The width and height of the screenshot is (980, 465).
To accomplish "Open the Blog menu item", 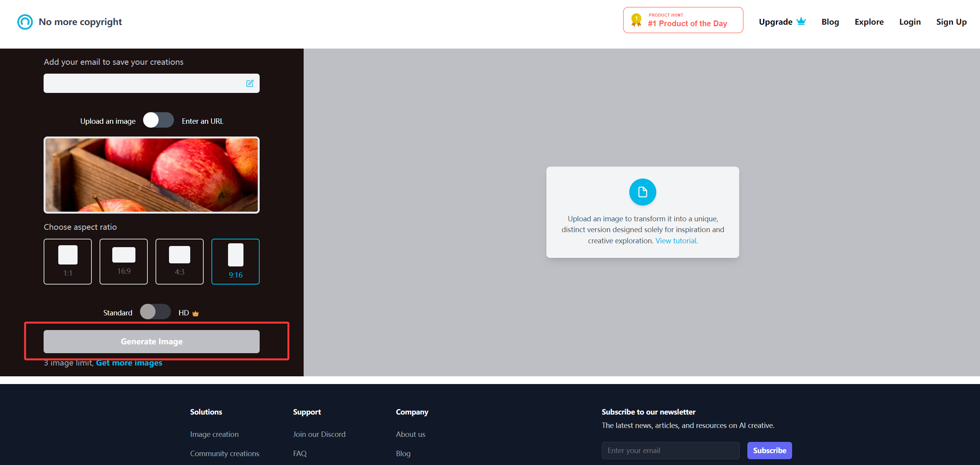I will click(830, 22).
